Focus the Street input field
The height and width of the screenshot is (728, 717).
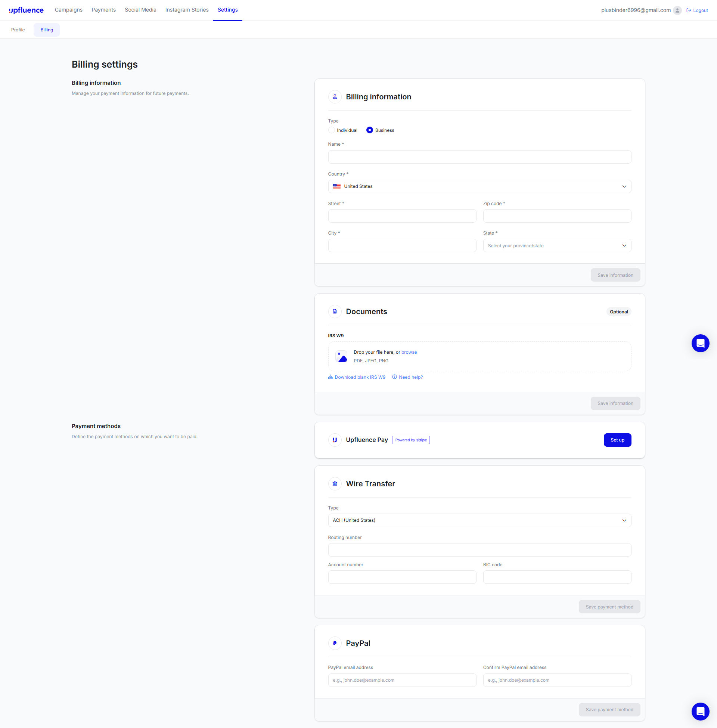402,216
